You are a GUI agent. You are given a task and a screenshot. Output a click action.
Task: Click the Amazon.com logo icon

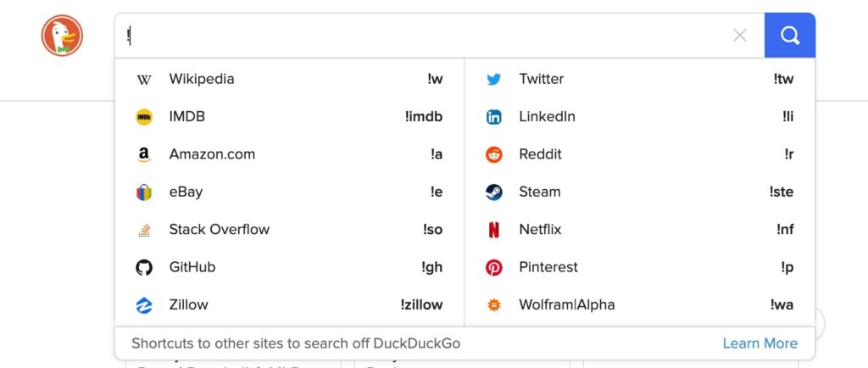pyautogui.click(x=144, y=154)
